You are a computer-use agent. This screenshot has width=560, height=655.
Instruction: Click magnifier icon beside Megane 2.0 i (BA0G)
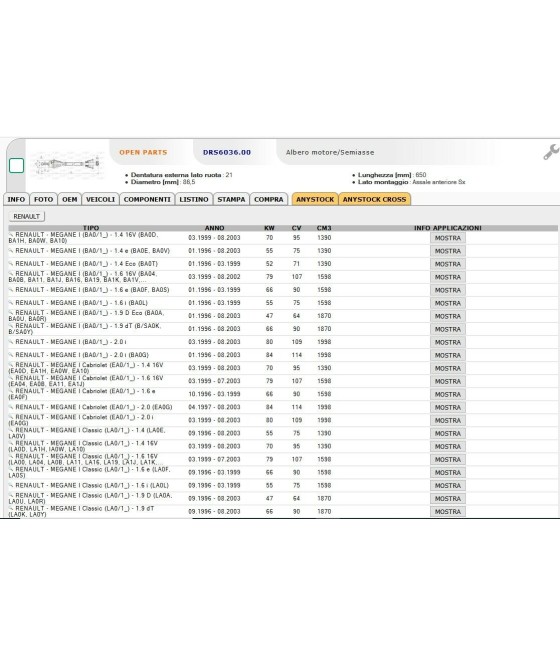pyautogui.click(x=11, y=355)
